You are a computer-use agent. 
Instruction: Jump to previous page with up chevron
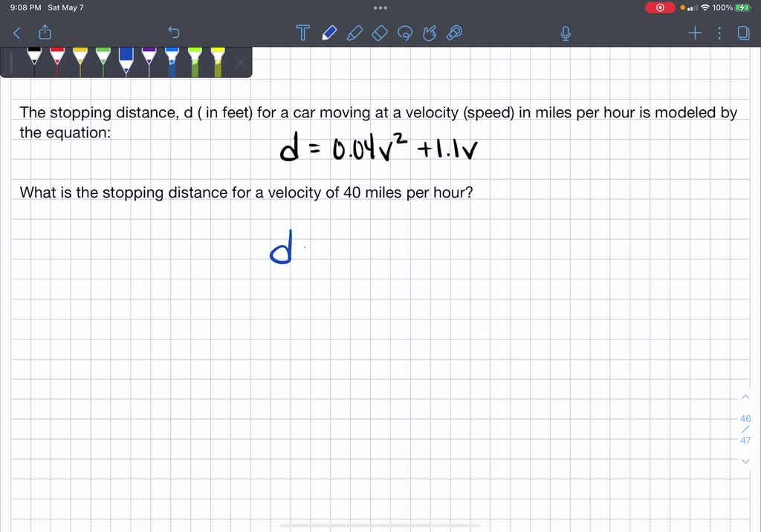745,397
